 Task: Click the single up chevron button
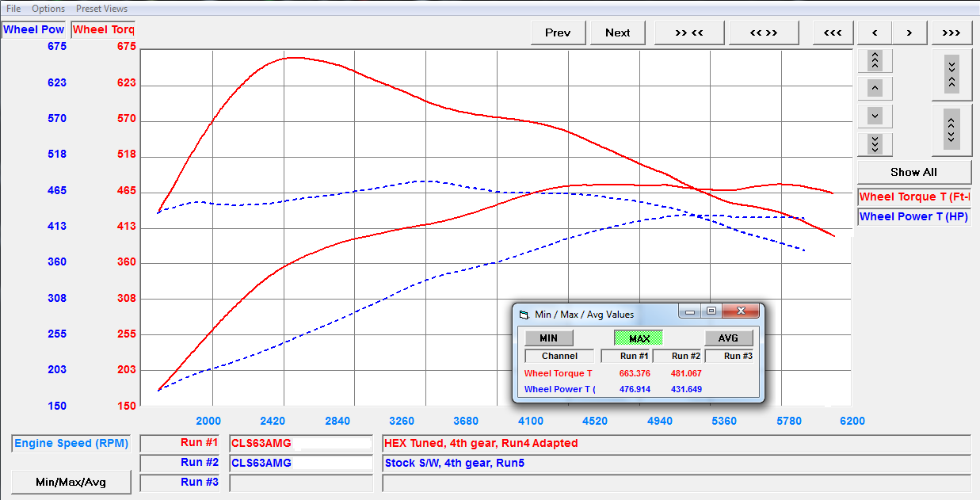coord(875,88)
